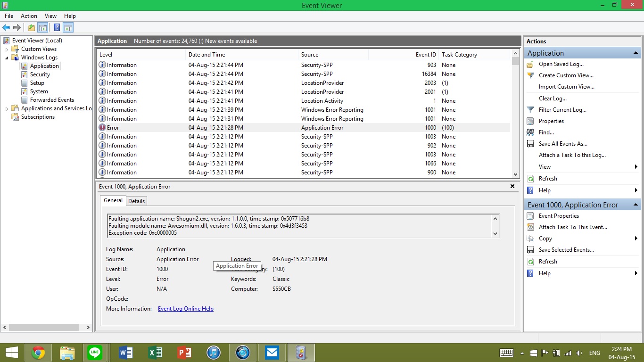Viewport: 644px width, 362px height.
Task: Switch to the Details tab
Action: (x=136, y=201)
